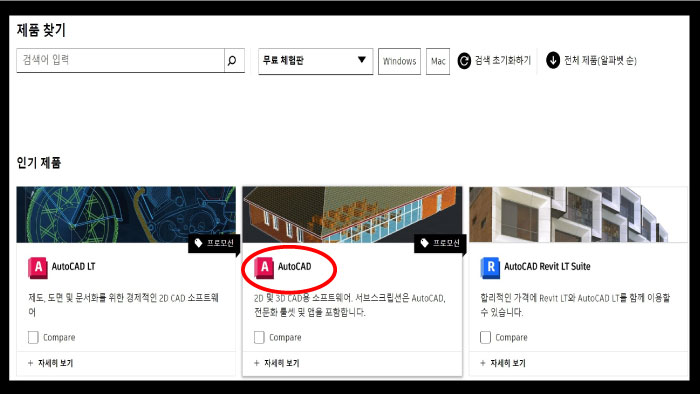Click the AutoCAD LT motorcycle blueprint thumbnail
Image resolution: width=700 pixels, height=394 pixels.
pos(126,215)
